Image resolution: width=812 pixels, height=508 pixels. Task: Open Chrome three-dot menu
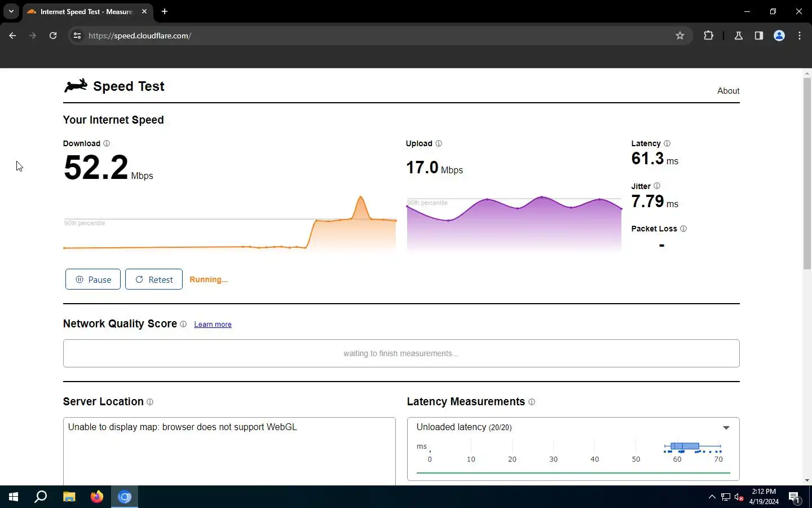click(800, 36)
